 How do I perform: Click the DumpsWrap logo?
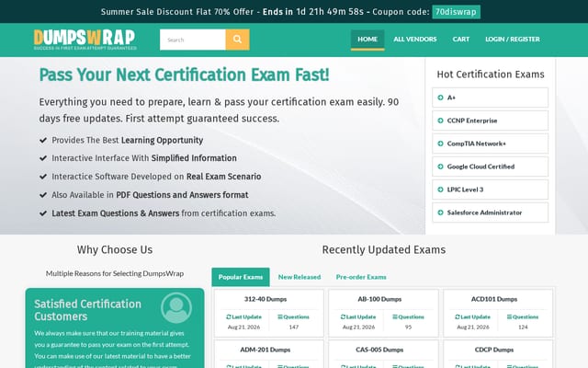pyautogui.click(x=85, y=40)
